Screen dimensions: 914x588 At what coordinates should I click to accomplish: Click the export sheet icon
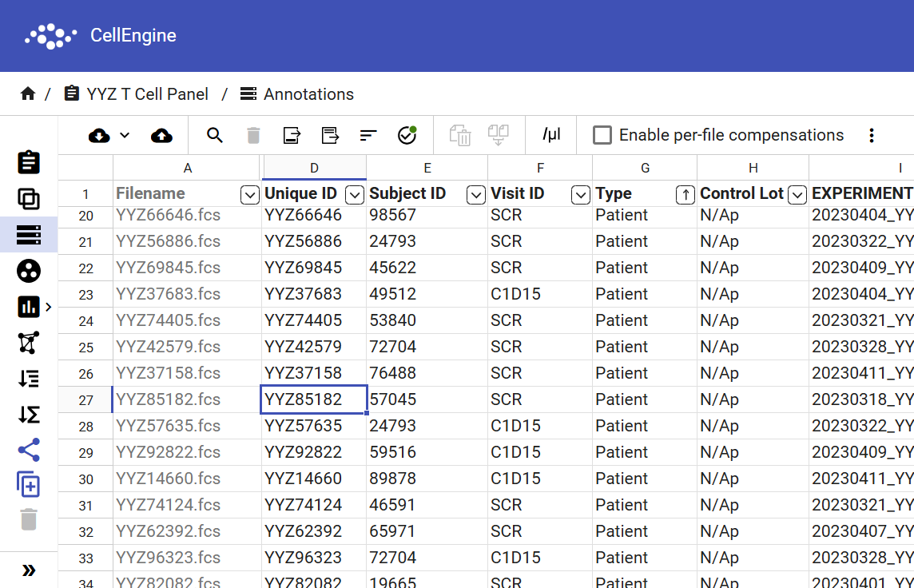point(292,135)
